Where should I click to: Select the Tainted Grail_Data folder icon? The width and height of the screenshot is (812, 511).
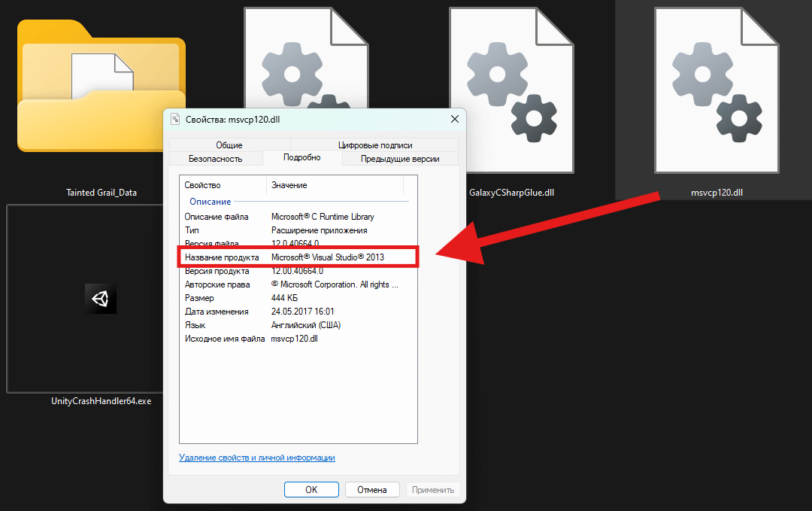tap(101, 86)
